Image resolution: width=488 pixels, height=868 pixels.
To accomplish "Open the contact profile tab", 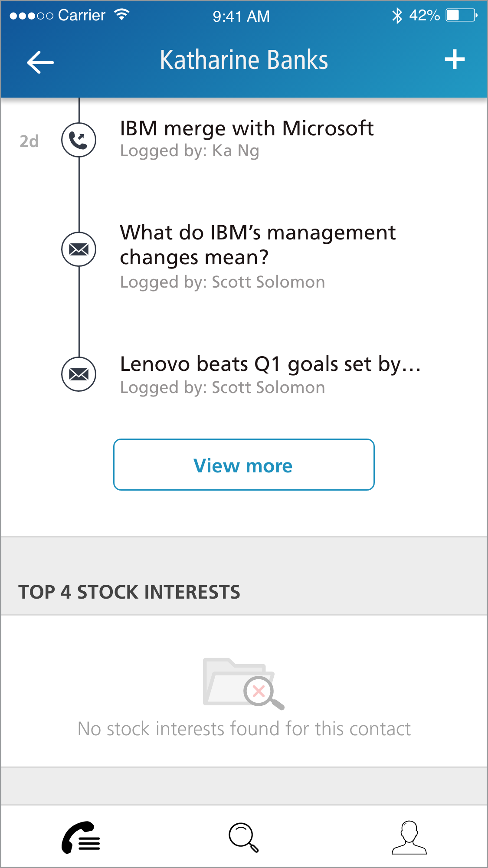I will click(x=409, y=837).
